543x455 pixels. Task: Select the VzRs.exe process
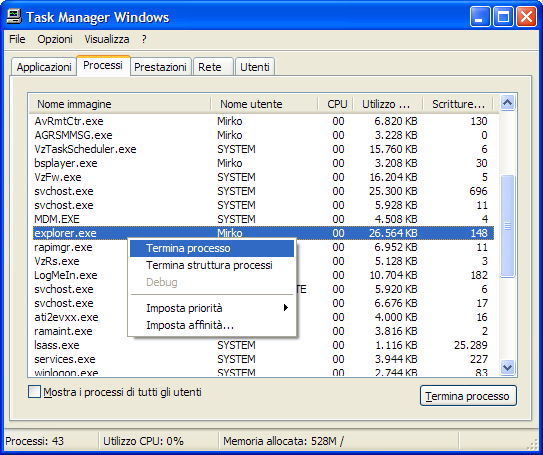[x=57, y=261]
